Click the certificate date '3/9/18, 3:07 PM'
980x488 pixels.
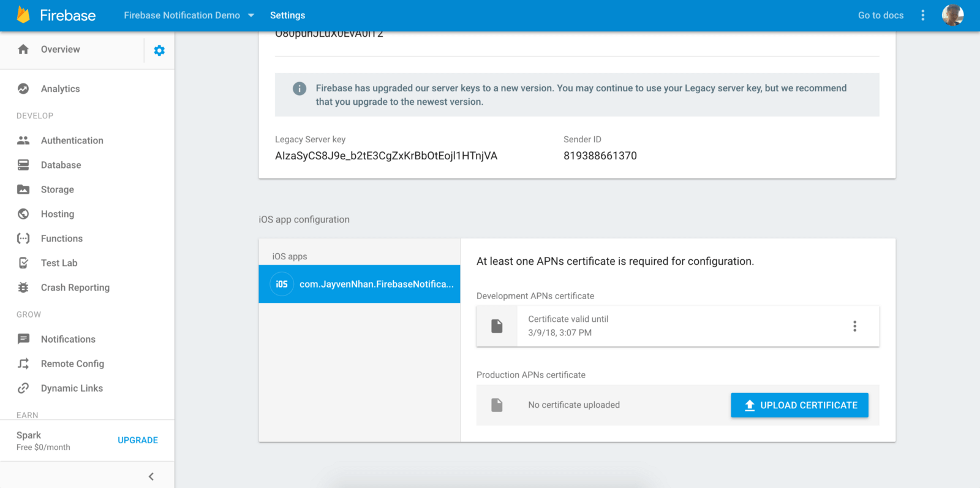[x=560, y=332]
